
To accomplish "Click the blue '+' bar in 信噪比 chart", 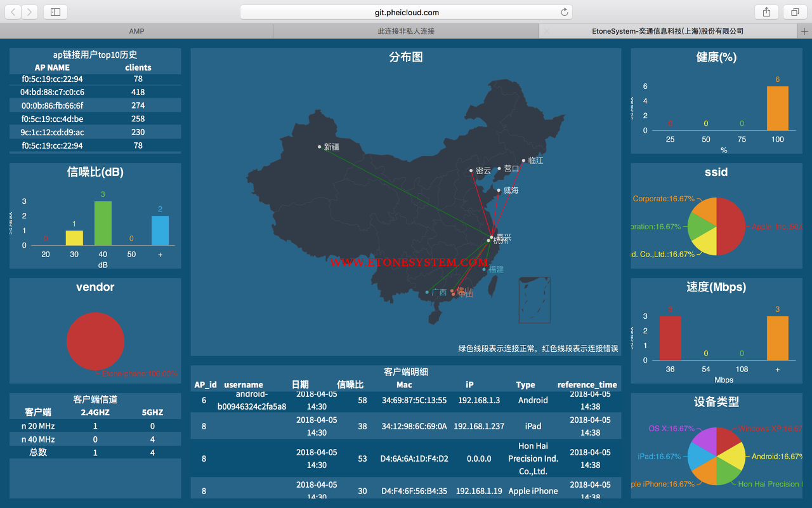I will 160,231.
